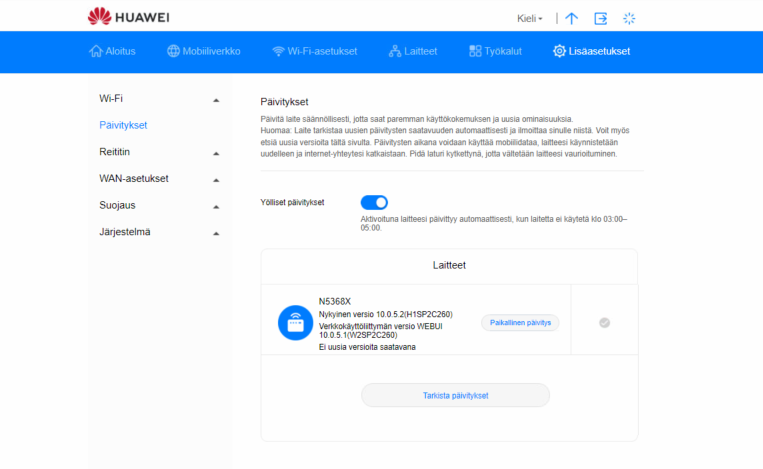Viewport: 763px width, 469px height.
Task: Click the logout icon in header
Action: point(600,18)
